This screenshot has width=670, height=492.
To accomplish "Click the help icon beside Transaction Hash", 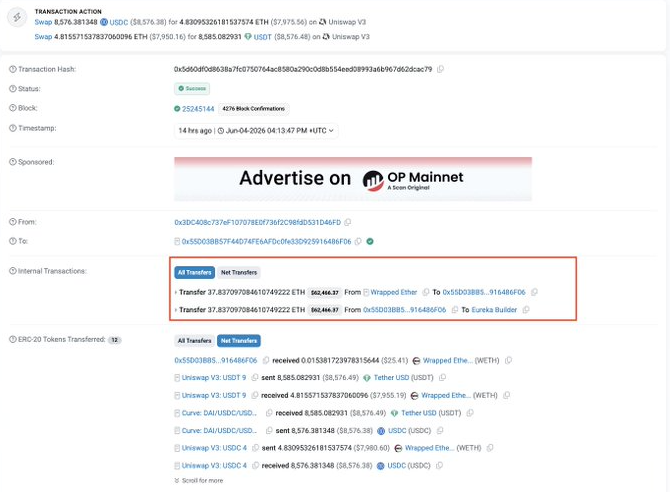I will pos(13,69).
